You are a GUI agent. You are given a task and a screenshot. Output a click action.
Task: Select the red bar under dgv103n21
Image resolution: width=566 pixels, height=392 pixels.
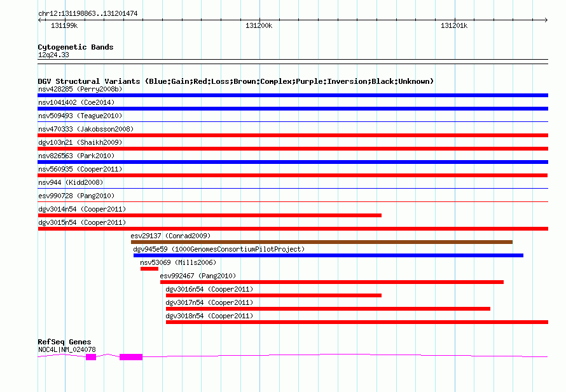(x=293, y=149)
